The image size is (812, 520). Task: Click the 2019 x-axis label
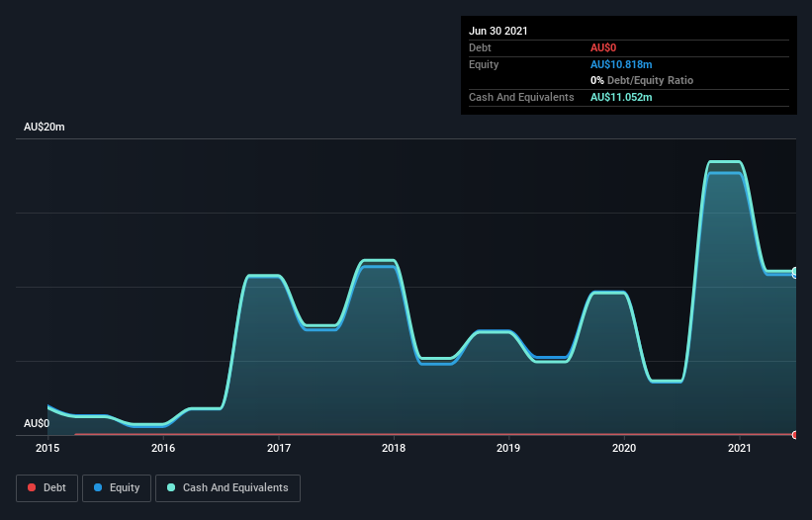(x=508, y=448)
